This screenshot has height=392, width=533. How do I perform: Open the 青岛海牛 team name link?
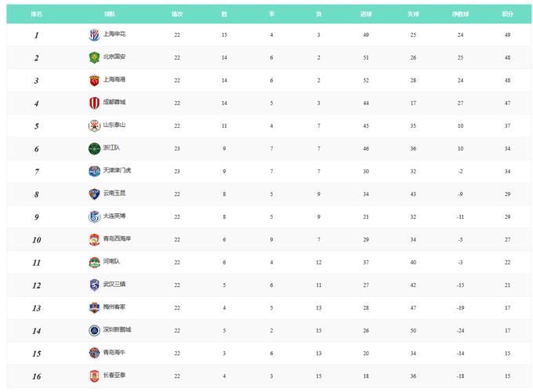pyautogui.click(x=114, y=353)
